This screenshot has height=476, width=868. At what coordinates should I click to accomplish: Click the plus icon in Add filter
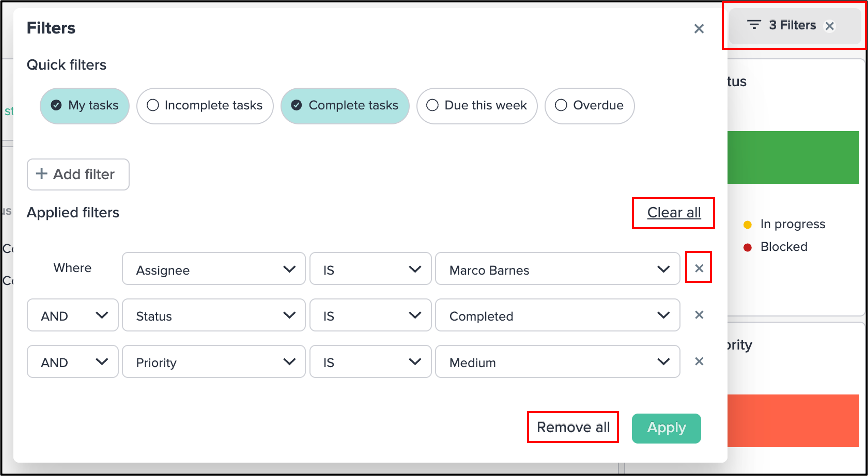(x=41, y=174)
